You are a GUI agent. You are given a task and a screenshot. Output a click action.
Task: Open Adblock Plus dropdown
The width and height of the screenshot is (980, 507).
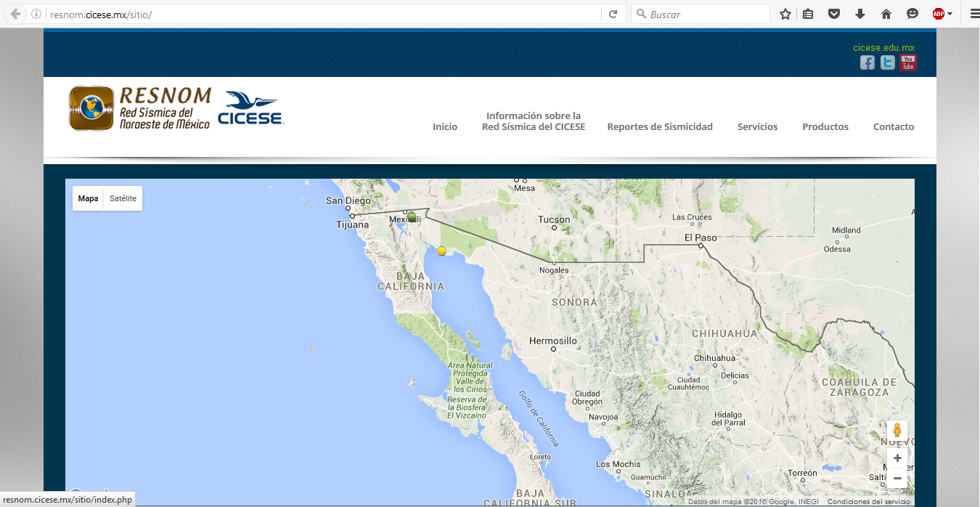[x=942, y=14]
